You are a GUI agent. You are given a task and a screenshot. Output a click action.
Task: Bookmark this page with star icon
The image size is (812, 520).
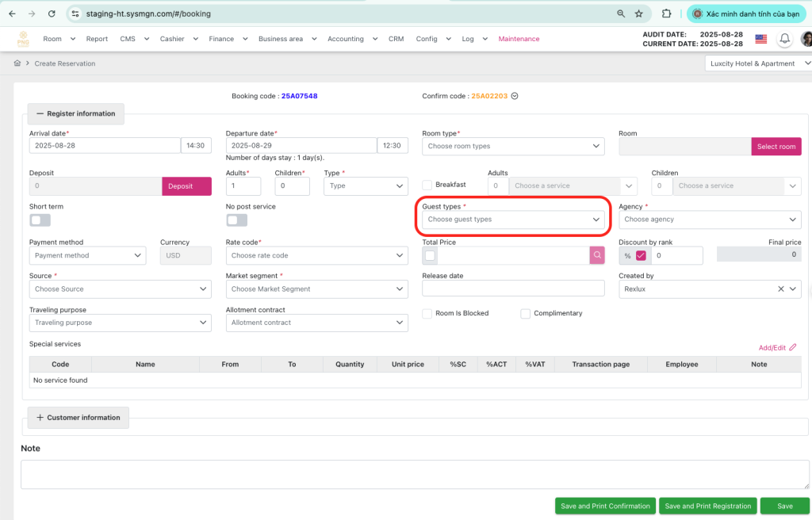tap(639, 13)
